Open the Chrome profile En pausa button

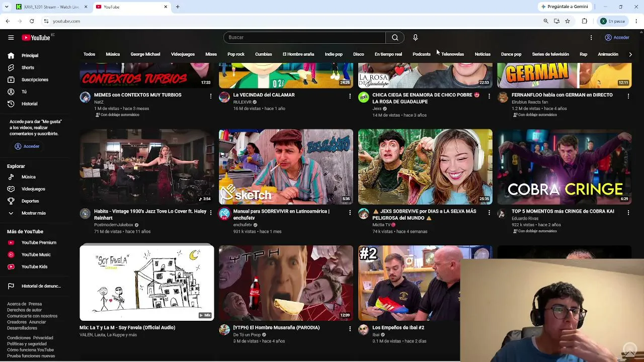(x=612, y=21)
